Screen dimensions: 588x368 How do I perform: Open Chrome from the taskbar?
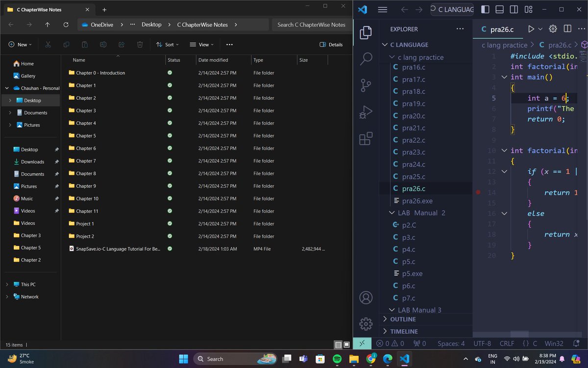pos(370,359)
